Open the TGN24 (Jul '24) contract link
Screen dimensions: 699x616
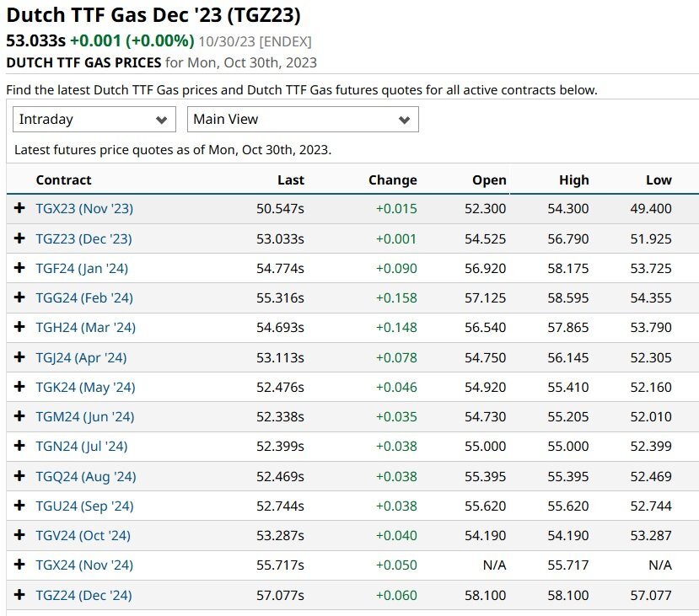pos(82,447)
